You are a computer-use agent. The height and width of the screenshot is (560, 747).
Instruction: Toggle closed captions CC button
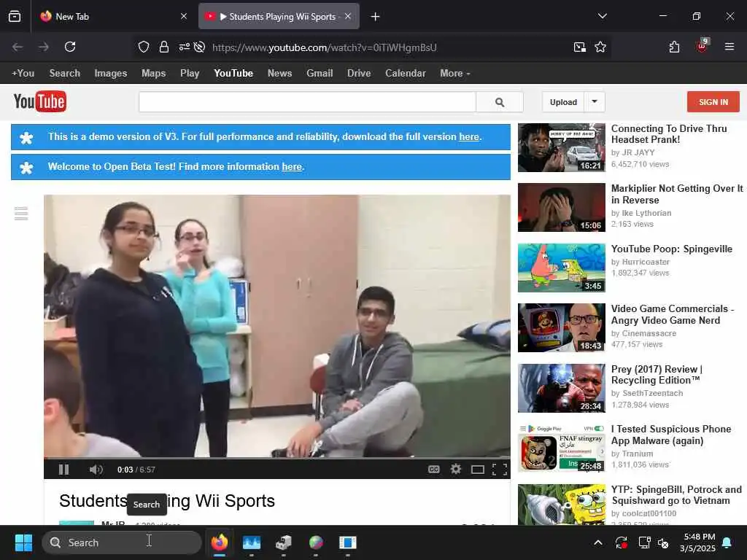tap(433, 470)
